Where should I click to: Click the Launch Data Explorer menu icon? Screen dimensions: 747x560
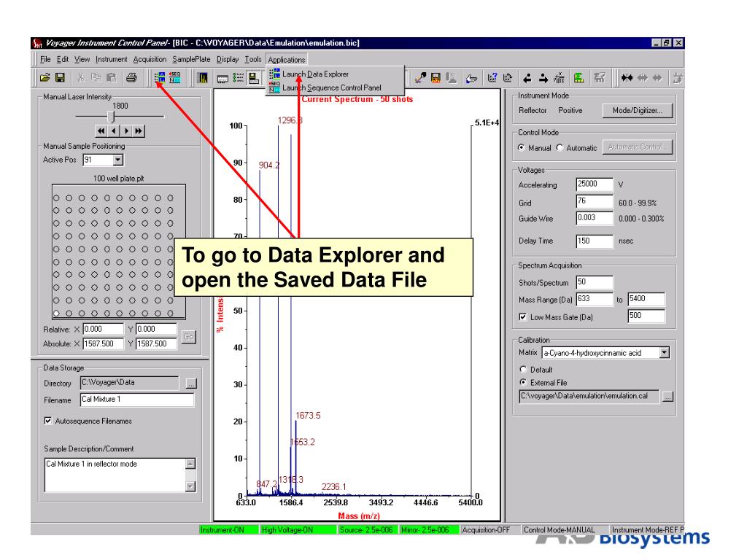274,74
